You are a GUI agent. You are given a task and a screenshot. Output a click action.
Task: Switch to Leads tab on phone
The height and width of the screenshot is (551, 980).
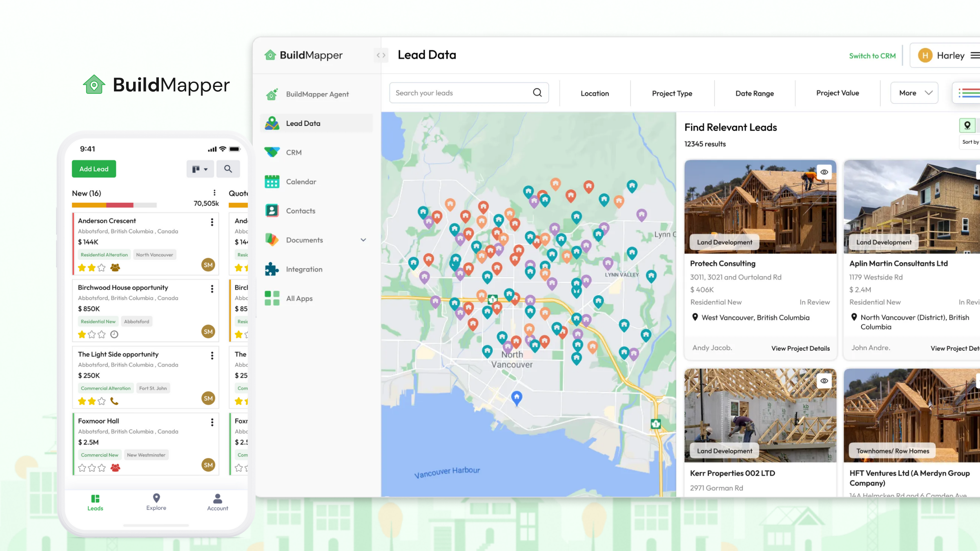(95, 503)
